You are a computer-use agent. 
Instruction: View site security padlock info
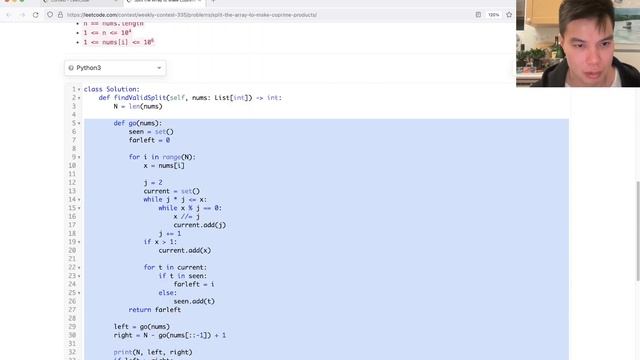[x=60, y=15]
